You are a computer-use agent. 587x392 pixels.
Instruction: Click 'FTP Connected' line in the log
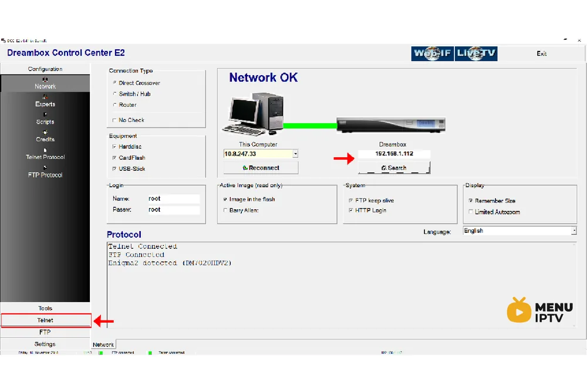136,255
